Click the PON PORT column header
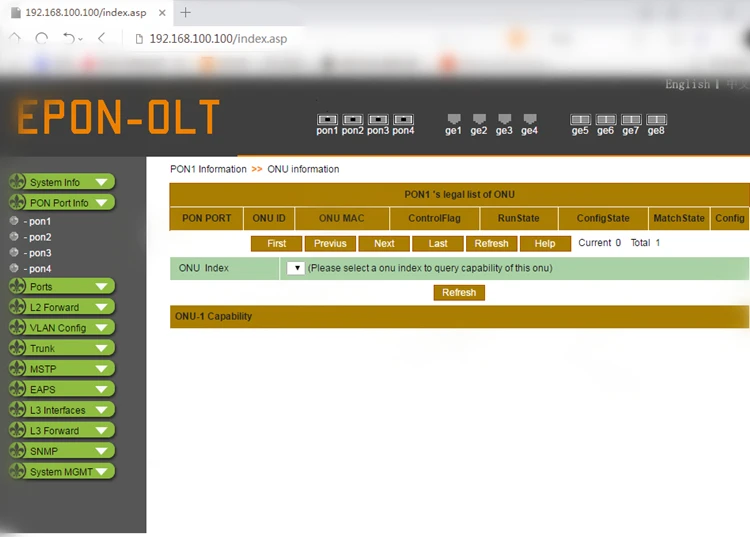The height and width of the screenshot is (537, 750). (207, 218)
